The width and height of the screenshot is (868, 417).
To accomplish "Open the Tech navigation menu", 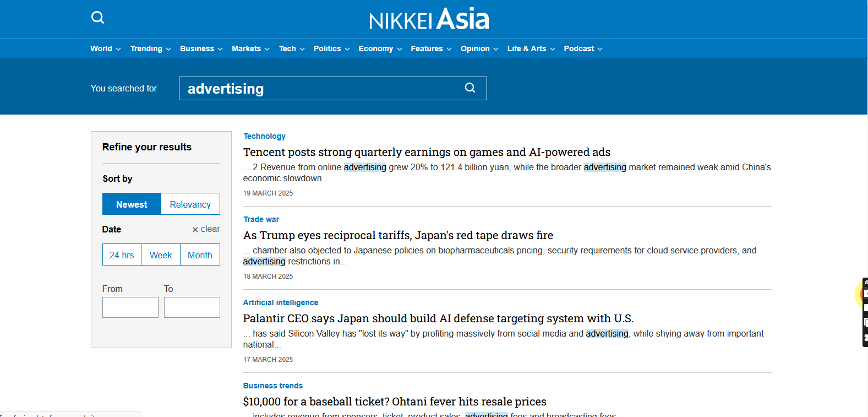I will (291, 49).
